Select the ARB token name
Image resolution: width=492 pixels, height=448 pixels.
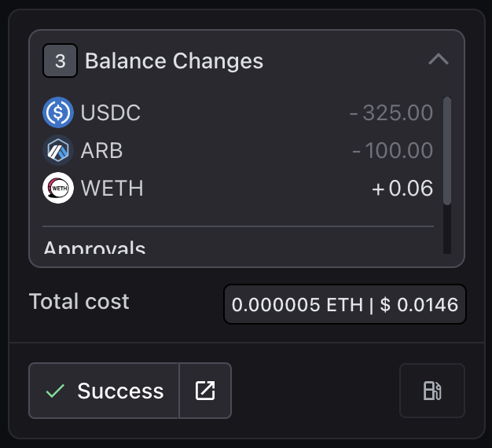click(101, 151)
